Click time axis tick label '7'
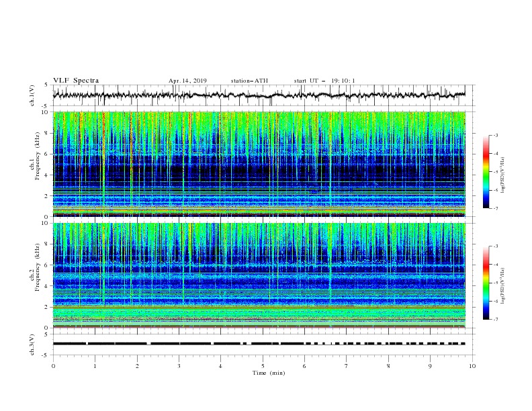Image resolution: width=532 pixels, height=411 pixels. pos(347,366)
